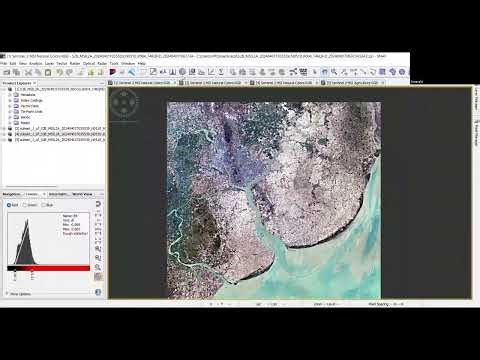Select the Green channel radio button

point(24,205)
